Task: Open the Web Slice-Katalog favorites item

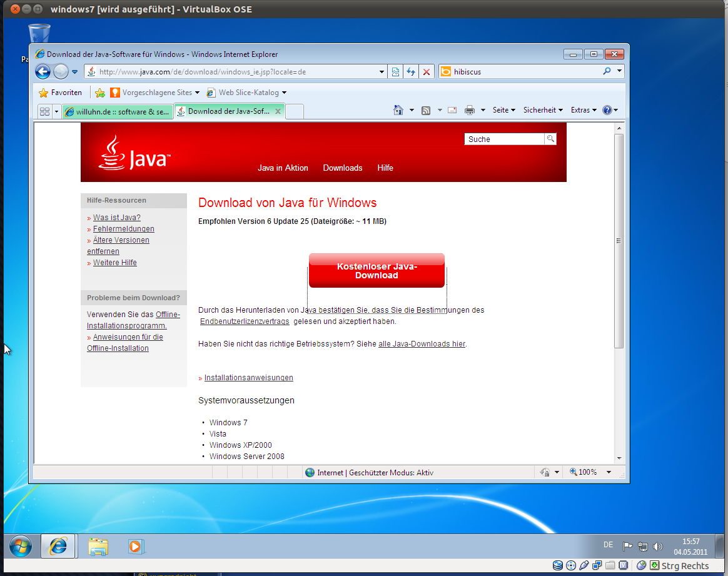Action: pyautogui.click(x=246, y=93)
